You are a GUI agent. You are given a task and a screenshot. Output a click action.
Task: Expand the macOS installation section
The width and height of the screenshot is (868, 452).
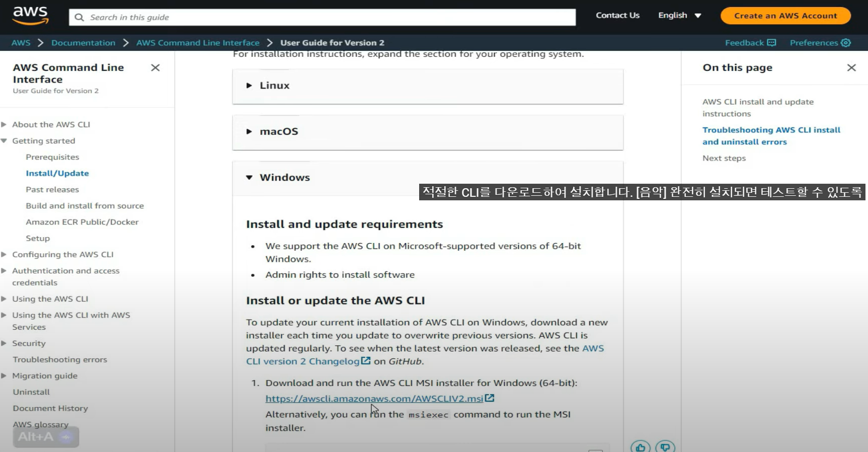428,132
